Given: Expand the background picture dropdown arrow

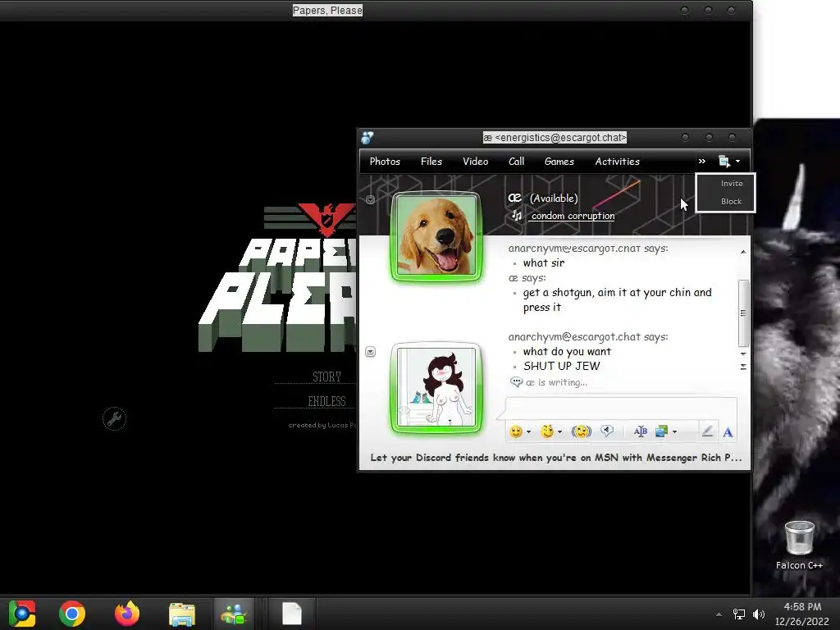Looking at the screenshot, I should pyautogui.click(x=674, y=431).
